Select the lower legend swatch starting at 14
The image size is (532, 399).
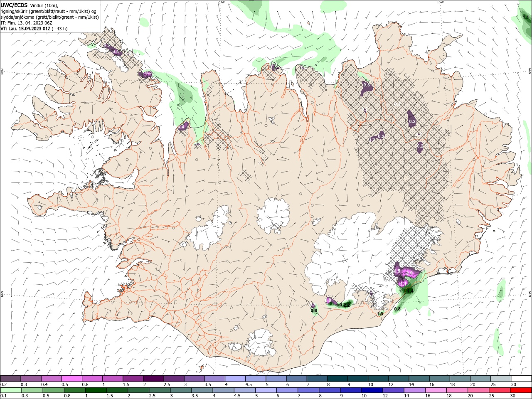pos(415,390)
